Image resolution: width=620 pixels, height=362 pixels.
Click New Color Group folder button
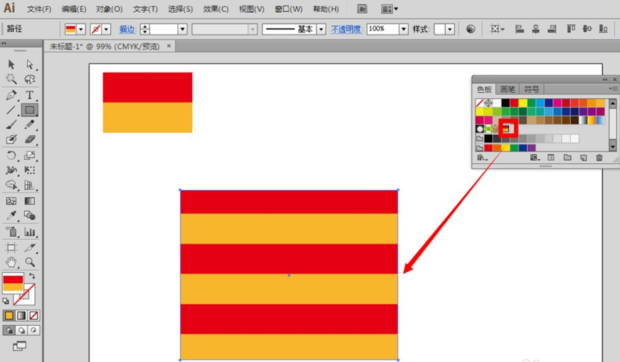(567, 158)
